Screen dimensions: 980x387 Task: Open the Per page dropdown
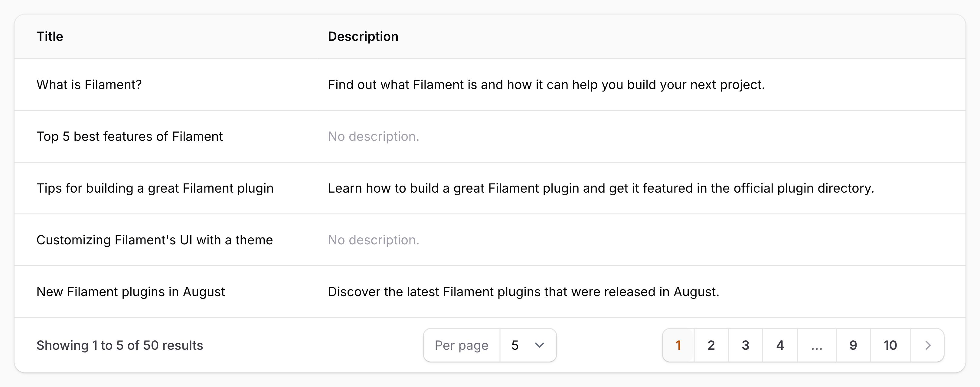point(527,345)
